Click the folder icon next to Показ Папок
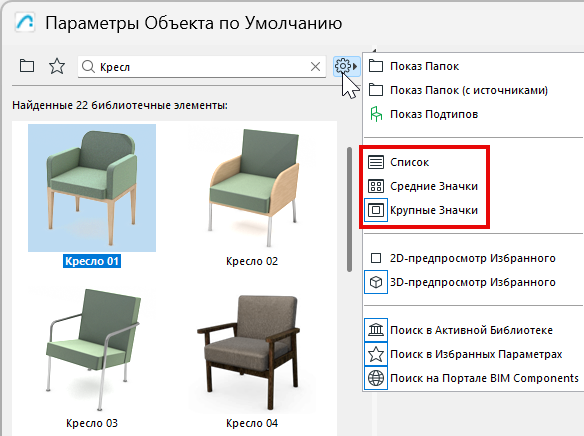Screen dimensions: 584x436 click(x=376, y=66)
